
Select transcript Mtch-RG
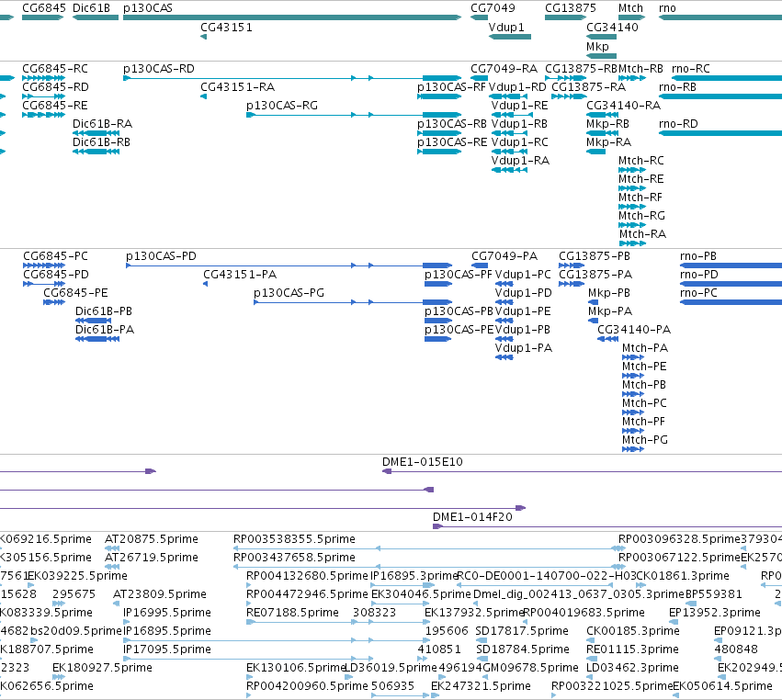(x=632, y=225)
